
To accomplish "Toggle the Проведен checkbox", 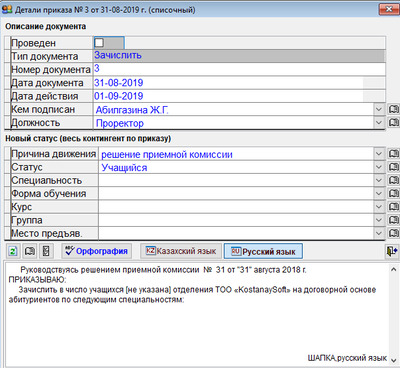I will (x=99, y=43).
